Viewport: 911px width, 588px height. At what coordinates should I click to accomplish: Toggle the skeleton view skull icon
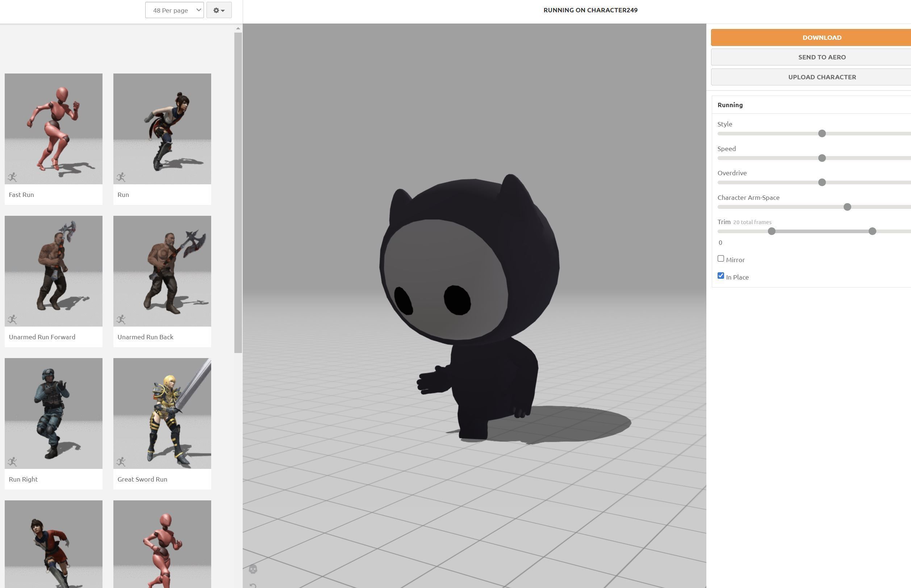pyautogui.click(x=253, y=569)
